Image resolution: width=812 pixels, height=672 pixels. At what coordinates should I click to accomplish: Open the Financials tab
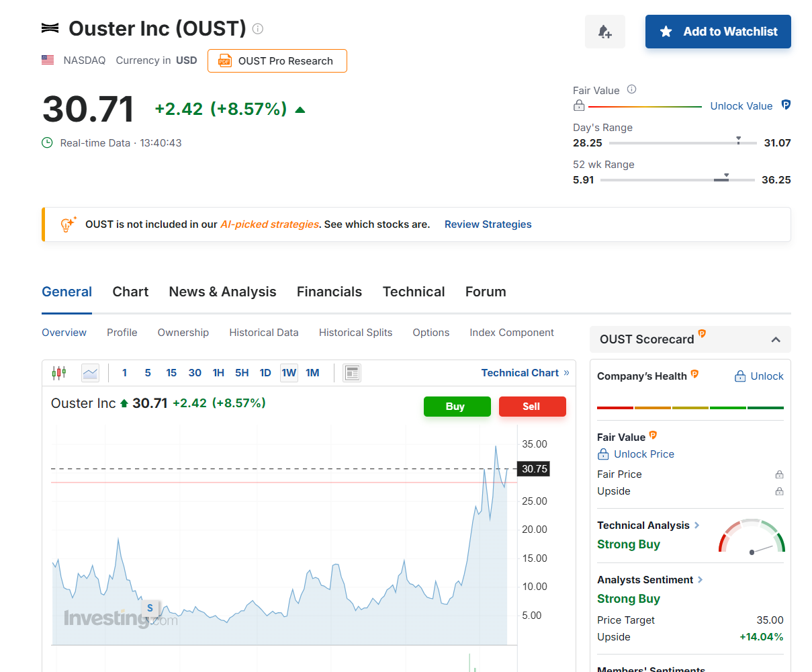[329, 292]
